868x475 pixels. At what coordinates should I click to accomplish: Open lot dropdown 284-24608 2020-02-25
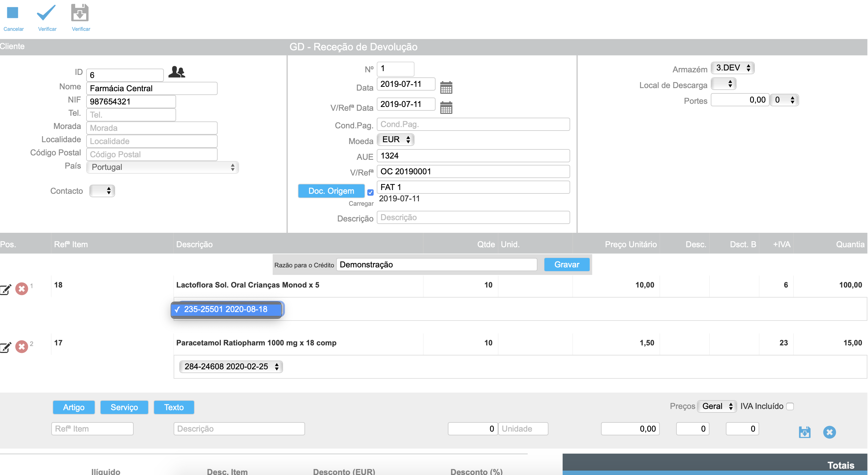tap(231, 366)
